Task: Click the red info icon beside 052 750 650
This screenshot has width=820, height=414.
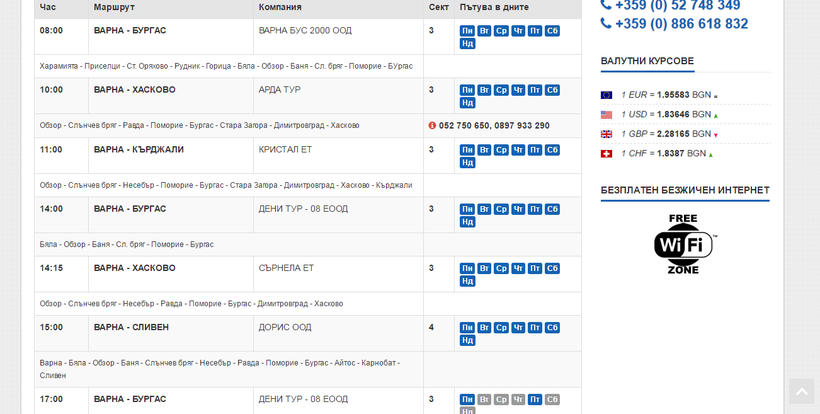Action: point(432,126)
